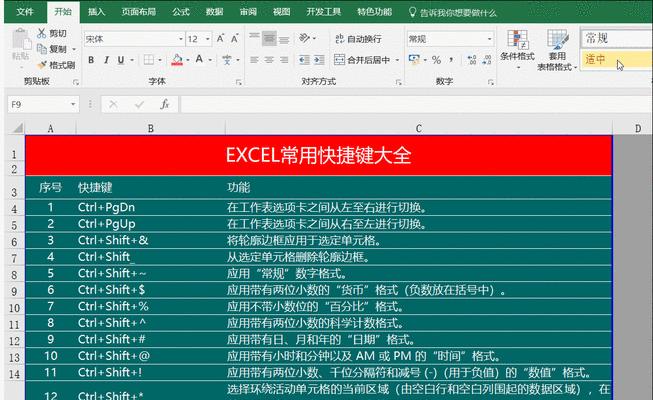Image resolution: width=653 pixels, height=400 pixels.
Task: Switch to the Page Layout (页面布局) tab
Action: (138, 12)
